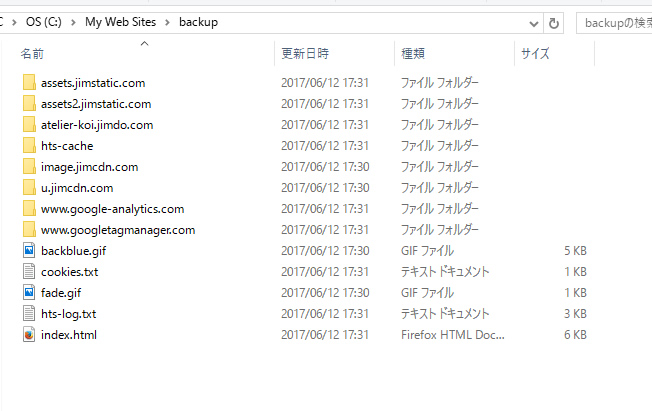652x411 pixels.
Task: Click the date of backblue.gif
Action: [325, 251]
